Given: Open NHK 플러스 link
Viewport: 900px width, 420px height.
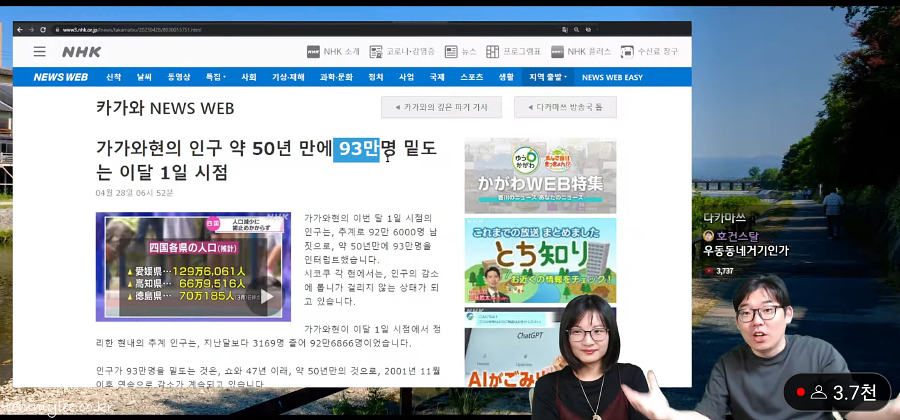Looking at the screenshot, I should [581, 52].
